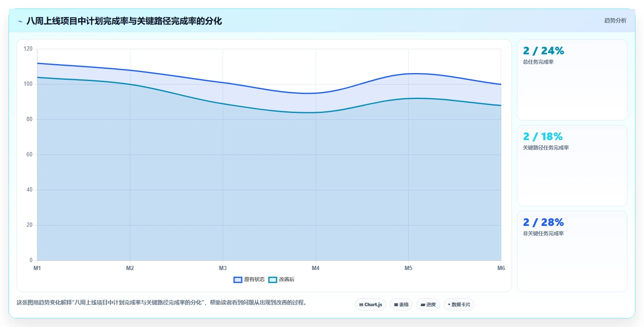Click the 数据卡片 tag

459,304
